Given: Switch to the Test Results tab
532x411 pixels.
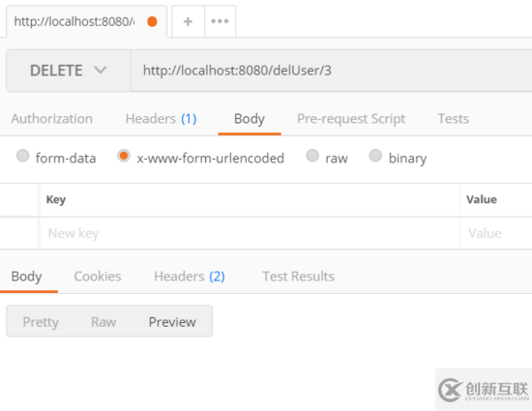Looking at the screenshot, I should (298, 277).
